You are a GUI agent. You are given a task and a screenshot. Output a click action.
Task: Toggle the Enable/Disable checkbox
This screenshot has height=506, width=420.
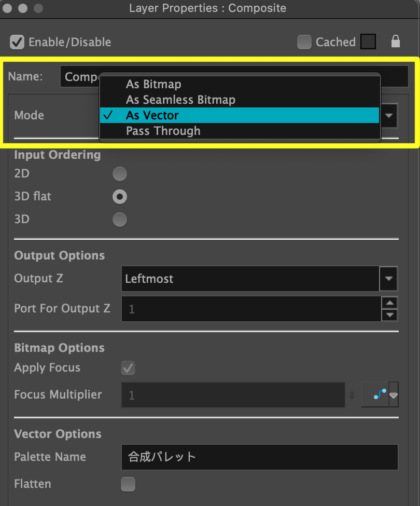tap(18, 42)
